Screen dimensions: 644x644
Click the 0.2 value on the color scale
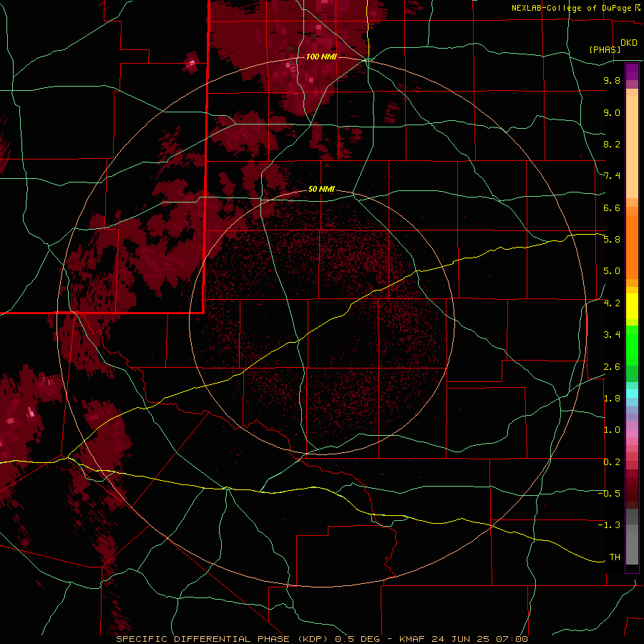[612, 462]
